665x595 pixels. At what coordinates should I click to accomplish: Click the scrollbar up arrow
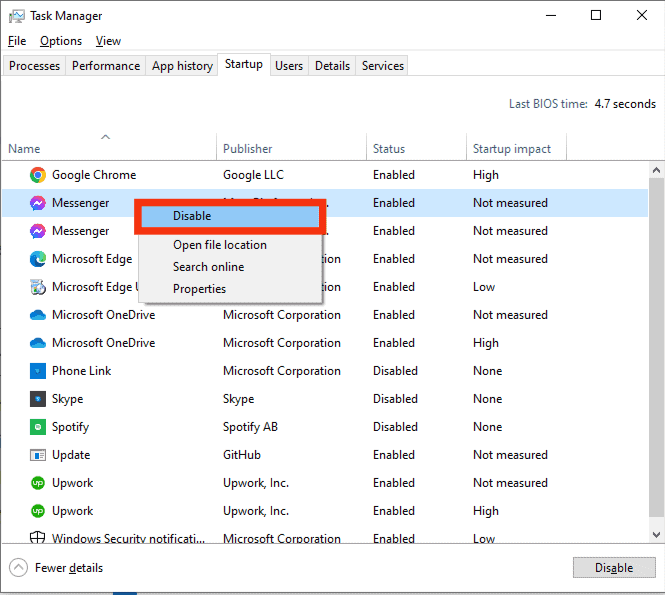pos(656,170)
